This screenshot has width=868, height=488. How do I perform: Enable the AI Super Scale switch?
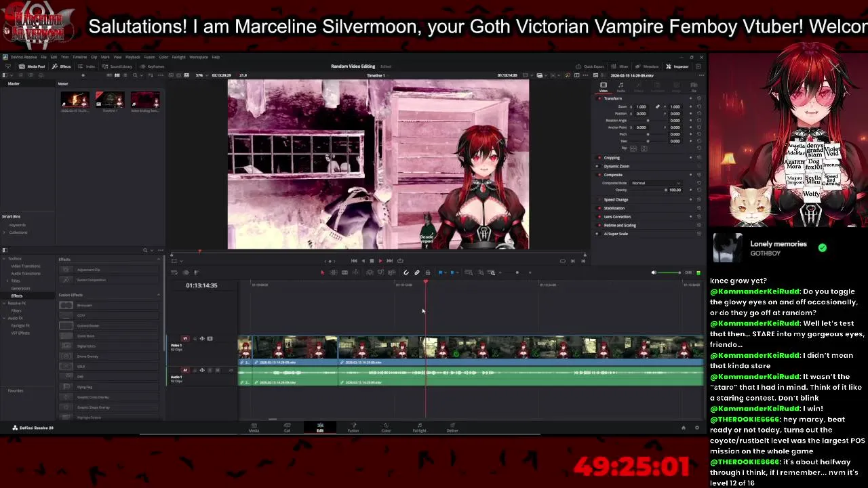click(599, 234)
